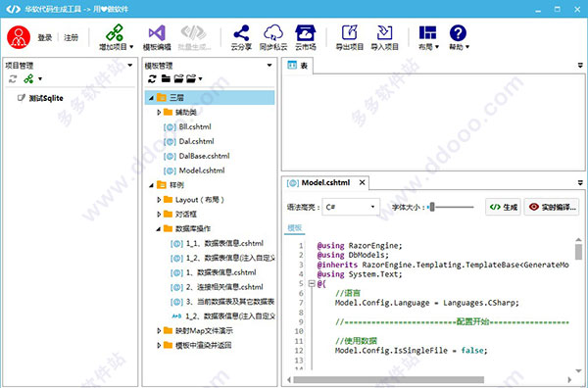
Task: Expand the 对话框 folder
Action: click(159, 215)
